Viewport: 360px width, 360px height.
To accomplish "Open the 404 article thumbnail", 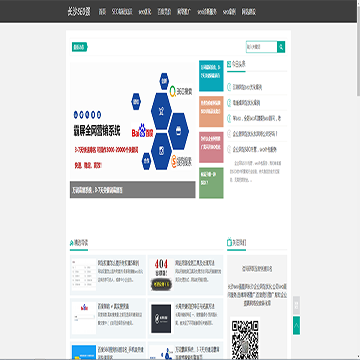I will (162, 275).
